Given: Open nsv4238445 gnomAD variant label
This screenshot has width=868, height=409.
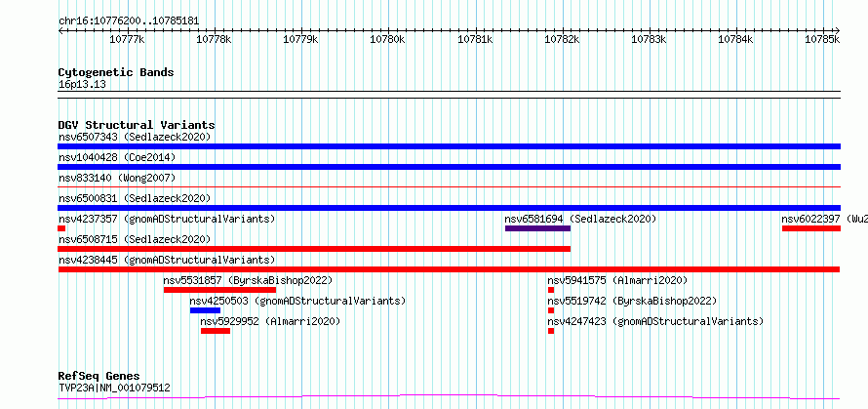Looking at the screenshot, I should [x=167, y=260].
